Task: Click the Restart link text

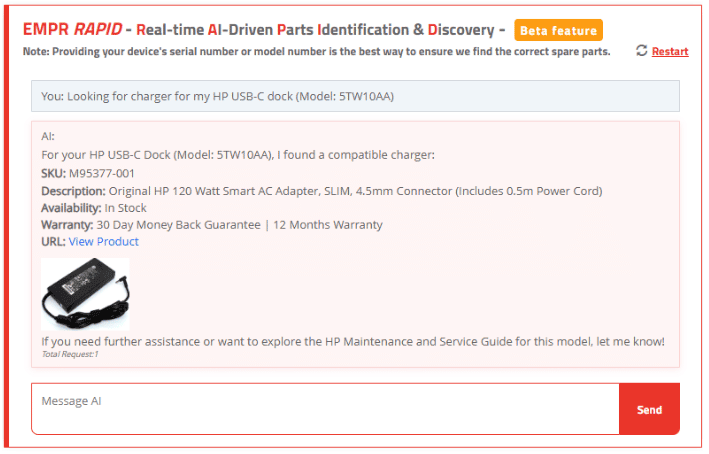Action: 669,52
